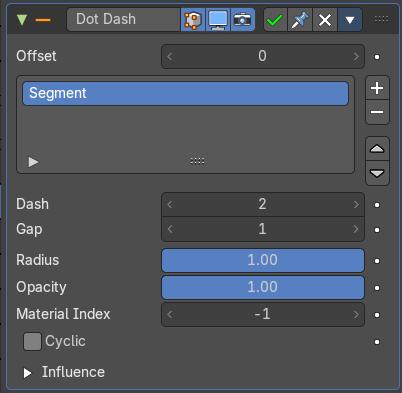
Task: Click the orange Dot Dash modifier type icon
Action: click(x=43, y=20)
